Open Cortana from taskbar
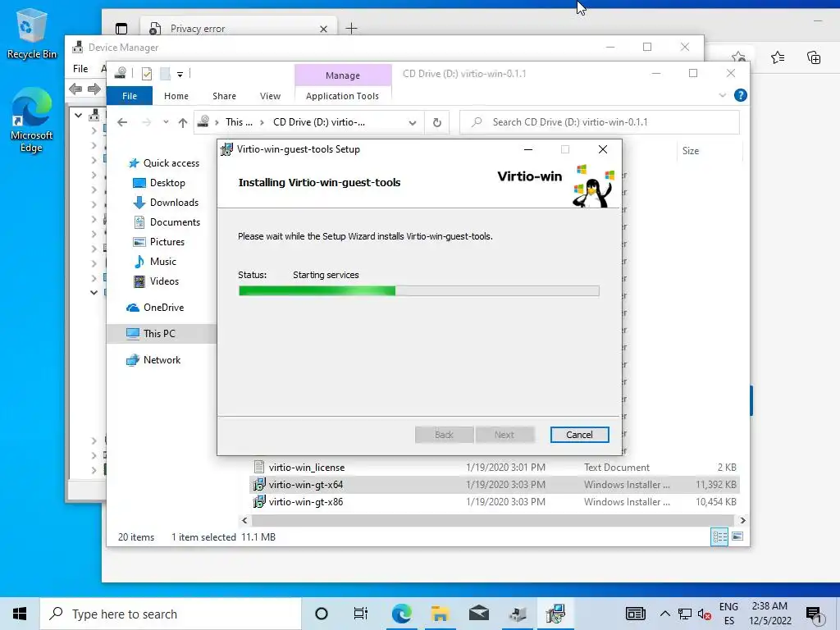840x630 pixels. click(x=322, y=614)
